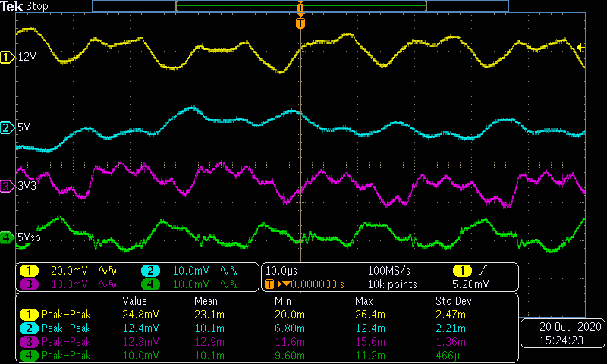The height and width of the screenshot is (364, 607).
Task: Click the 24.8mV channel 1 peak-peak value
Action: 140,315
